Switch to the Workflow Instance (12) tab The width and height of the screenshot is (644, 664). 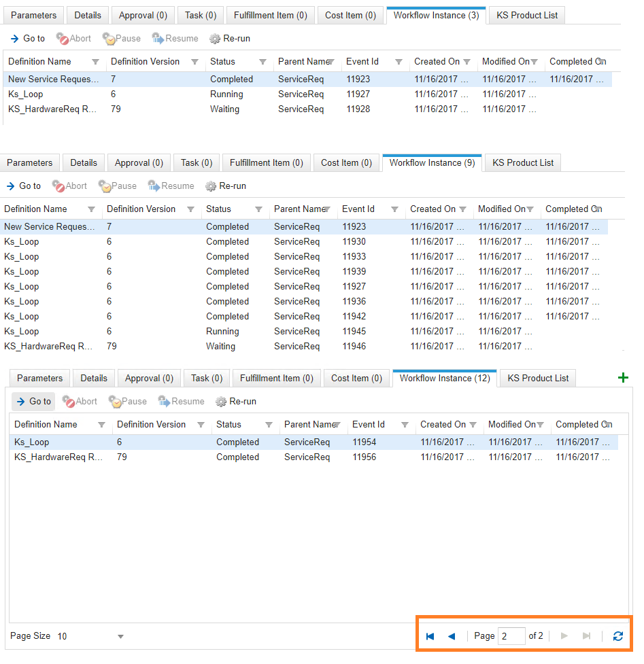(x=445, y=379)
